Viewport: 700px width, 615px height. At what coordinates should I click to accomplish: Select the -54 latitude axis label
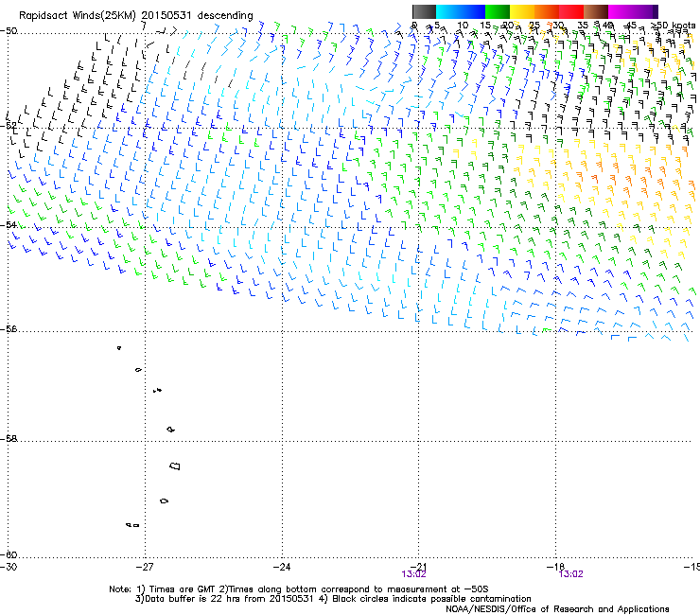click(x=9, y=224)
